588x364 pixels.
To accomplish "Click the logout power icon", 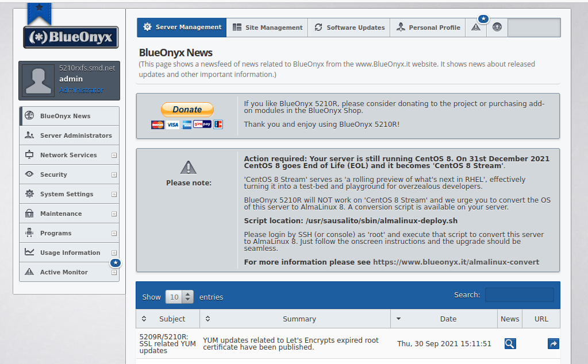I will coord(497,27).
